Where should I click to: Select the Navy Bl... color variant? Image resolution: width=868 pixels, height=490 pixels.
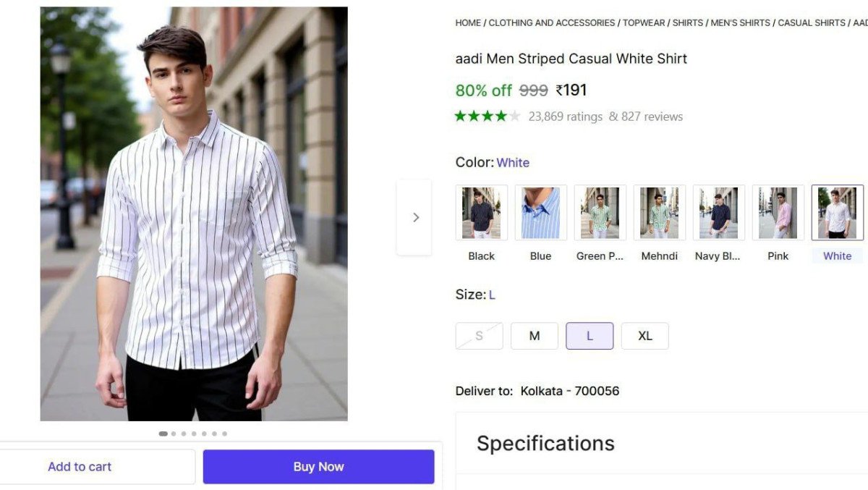coord(718,211)
